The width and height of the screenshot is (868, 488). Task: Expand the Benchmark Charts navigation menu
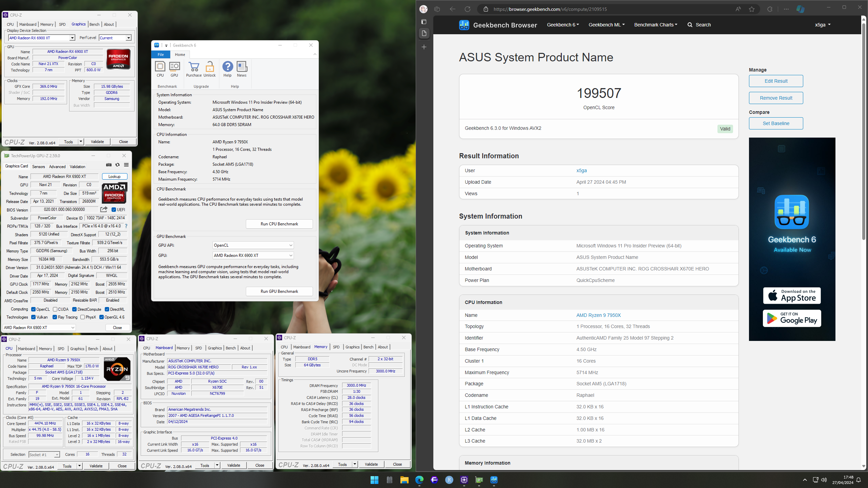click(655, 25)
